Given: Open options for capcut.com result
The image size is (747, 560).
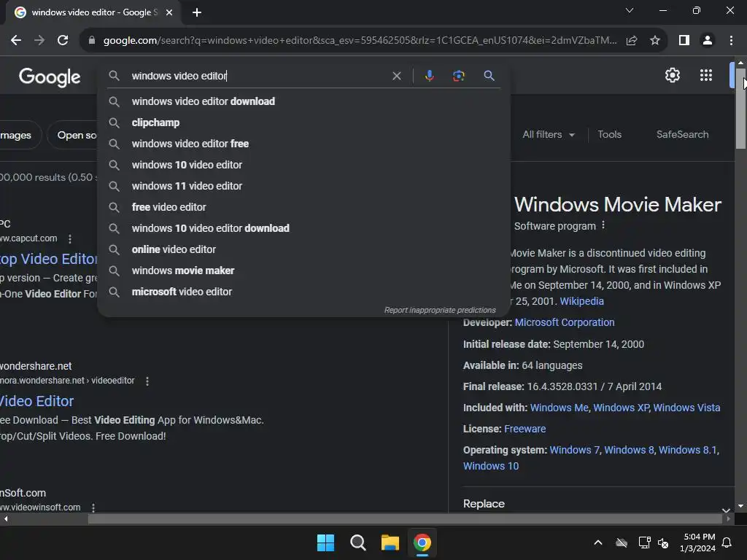Looking at the screenshot, I should coord(70,238).
